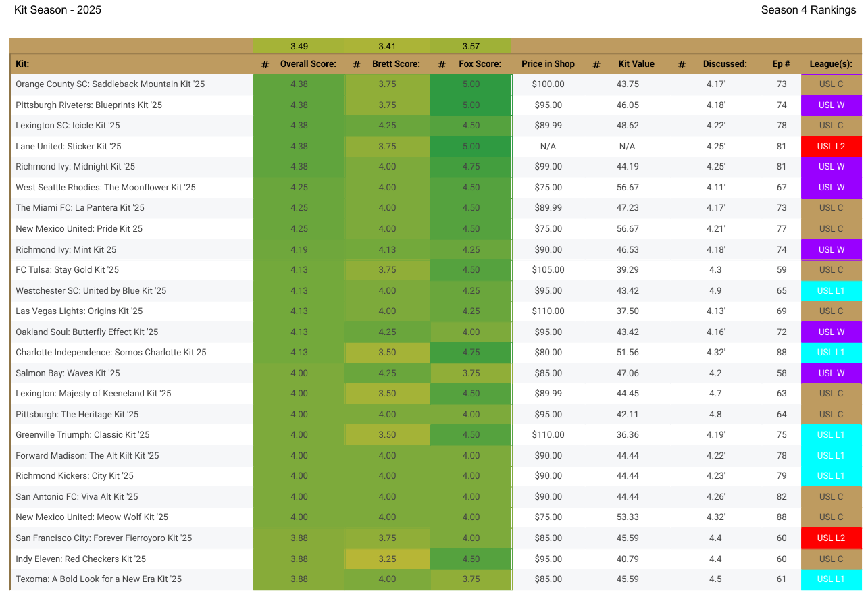Click kit value 51.56 for Charlotte Independence
The width and height of the screenshot is (868, 595).
point(628,353)
